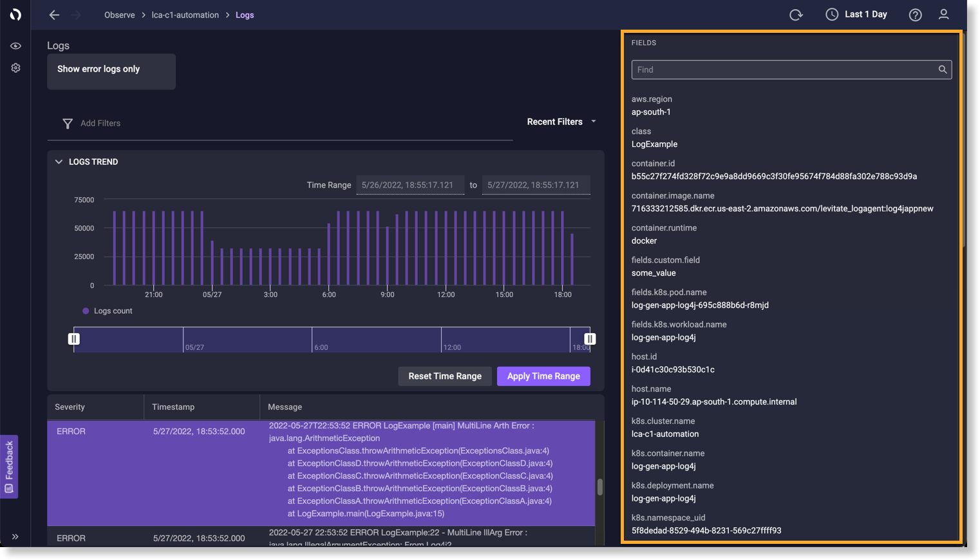Open the Last 1 Day time picker
980x560 pixels.
point(856,14)
